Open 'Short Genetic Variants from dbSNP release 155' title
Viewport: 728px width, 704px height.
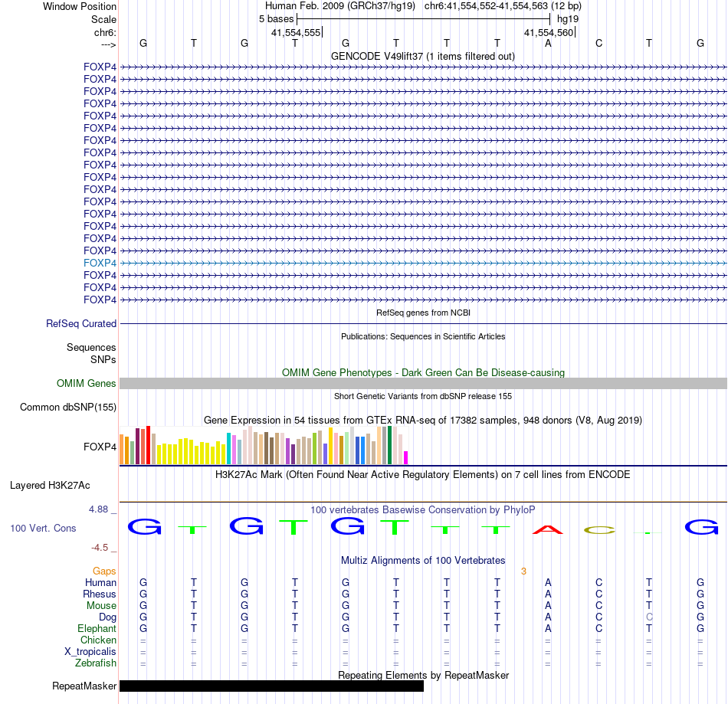coord(423,396)
